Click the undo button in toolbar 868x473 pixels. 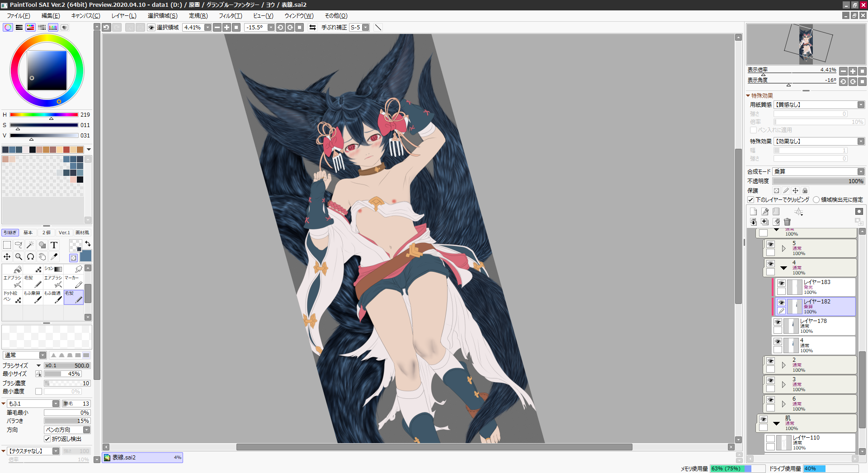(x=106, y=28)
